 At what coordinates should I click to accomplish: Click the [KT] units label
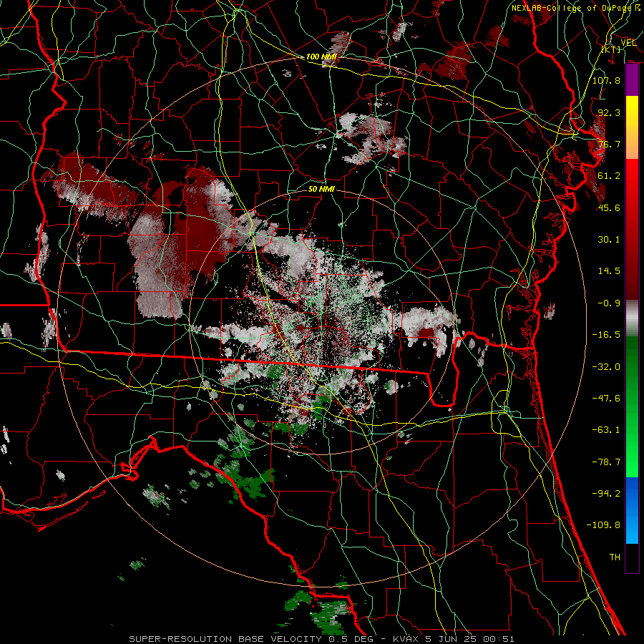point(610,49)
